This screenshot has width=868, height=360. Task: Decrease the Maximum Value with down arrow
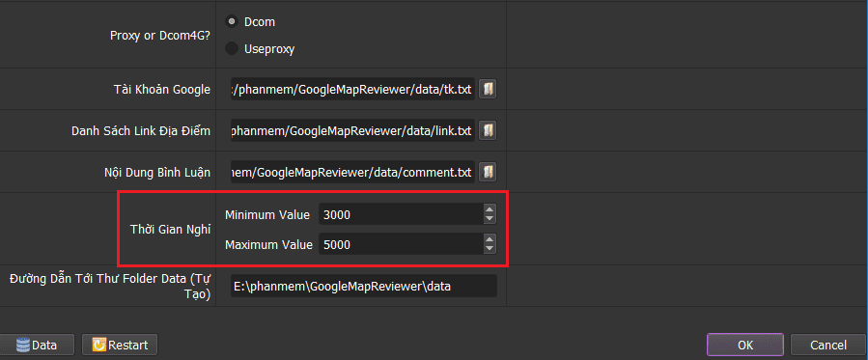click(x=490, y=249)
